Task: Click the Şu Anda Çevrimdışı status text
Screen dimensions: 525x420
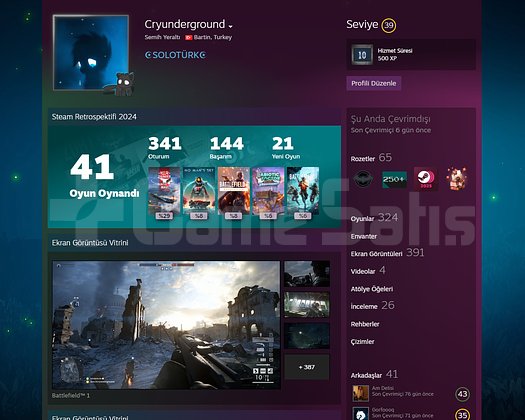Action: 390,119
